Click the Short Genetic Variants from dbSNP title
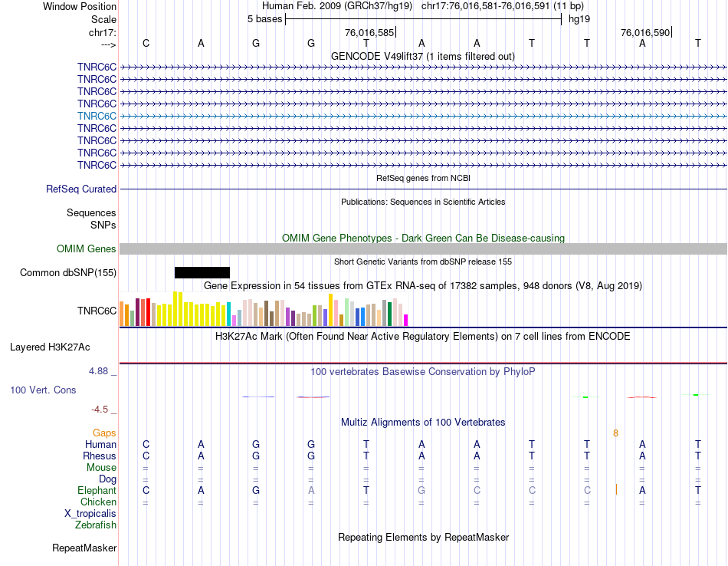728x566 pixels. pyautogui.click(x=423, y=262)
